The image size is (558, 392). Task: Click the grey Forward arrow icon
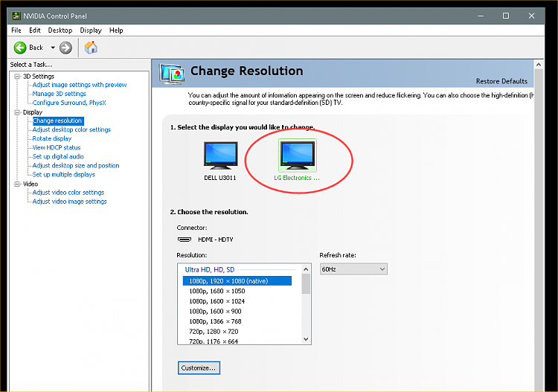(x=65, y=48)
